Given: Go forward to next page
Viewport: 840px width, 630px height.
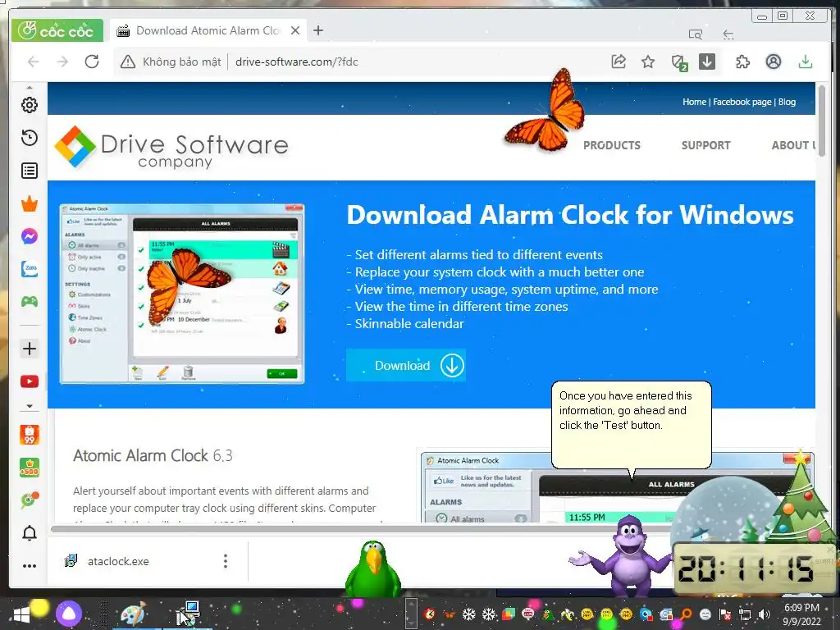Looking at the screenshot, I should tap(62, 62).
